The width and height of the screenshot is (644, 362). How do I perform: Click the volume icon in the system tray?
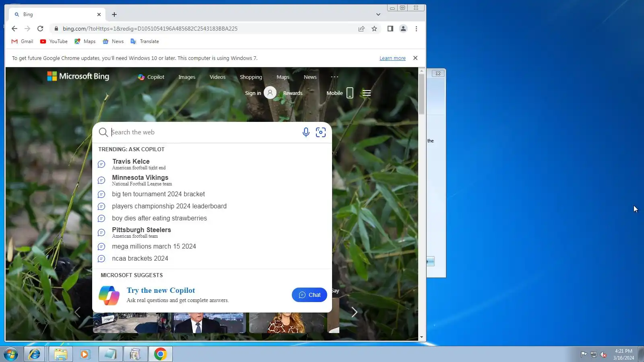[603, 354]
